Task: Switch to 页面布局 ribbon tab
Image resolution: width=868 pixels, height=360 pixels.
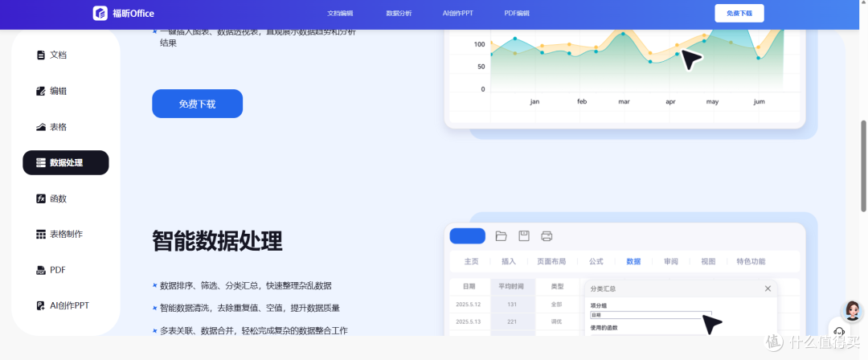Action: tap(551, 261)
